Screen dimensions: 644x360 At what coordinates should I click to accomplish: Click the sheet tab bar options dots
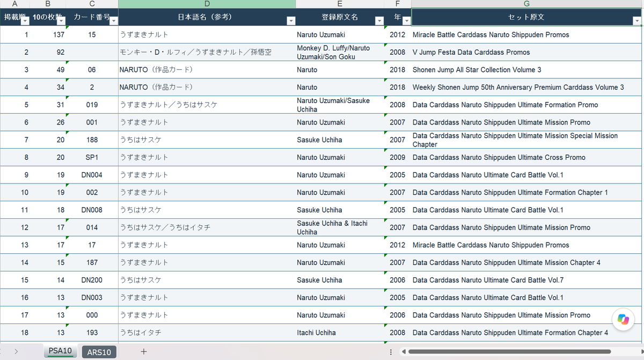(x=391, y=352)
